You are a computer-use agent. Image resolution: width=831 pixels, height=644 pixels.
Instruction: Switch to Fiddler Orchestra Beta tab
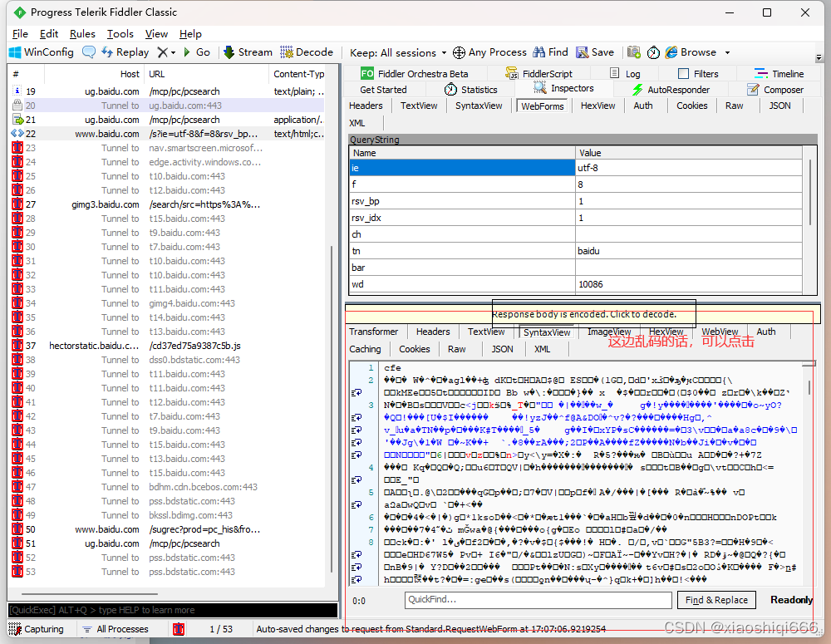tap(414, 74)
